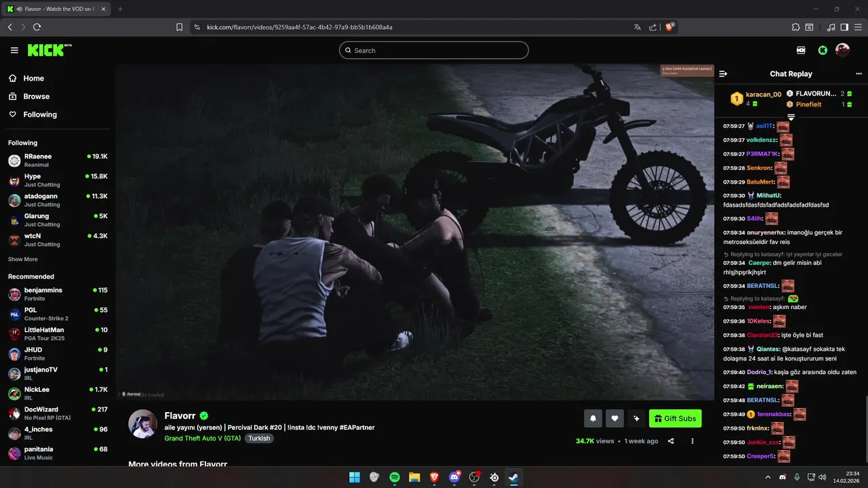The image size is (868, 488).
Task: Click username Dodrio_1 in chat
Action: [x=759, y=372]
